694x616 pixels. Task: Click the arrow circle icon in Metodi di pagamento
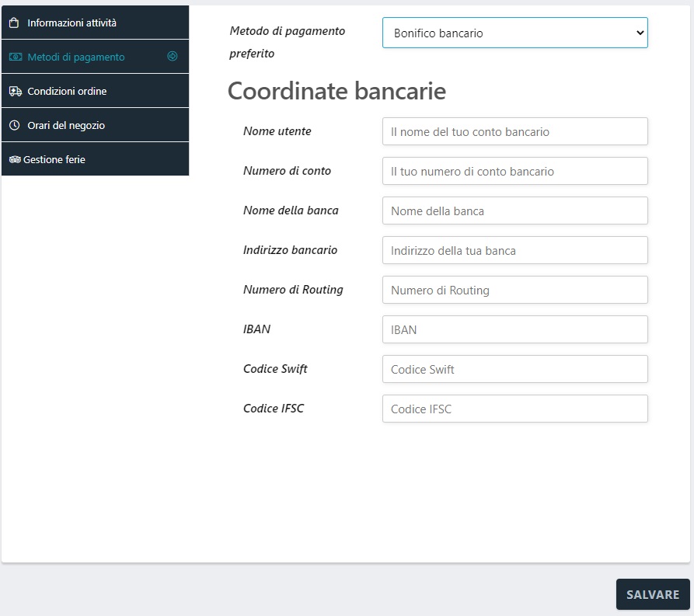point(173,57)
